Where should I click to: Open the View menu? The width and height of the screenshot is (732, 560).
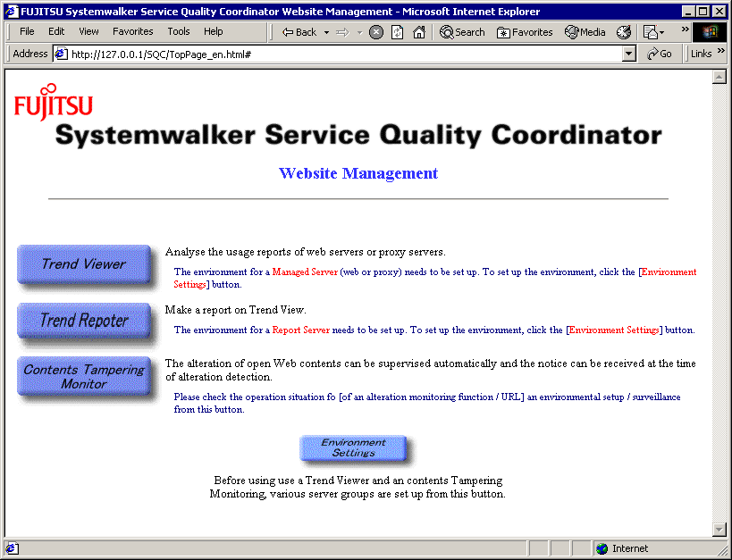[x=88, y=31]
